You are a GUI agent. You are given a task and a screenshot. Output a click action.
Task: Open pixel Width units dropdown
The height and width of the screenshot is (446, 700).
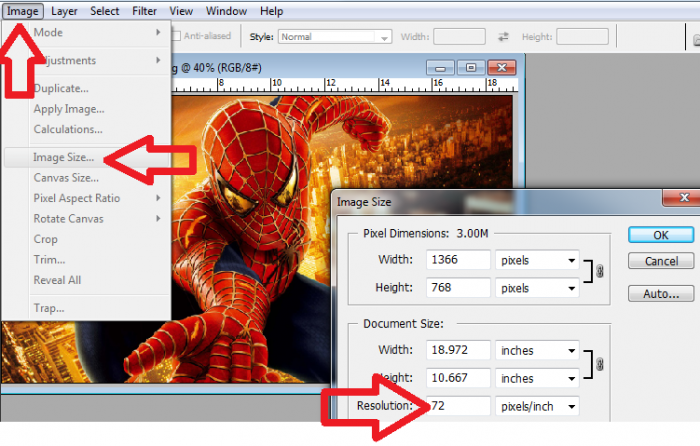point(538,260)
